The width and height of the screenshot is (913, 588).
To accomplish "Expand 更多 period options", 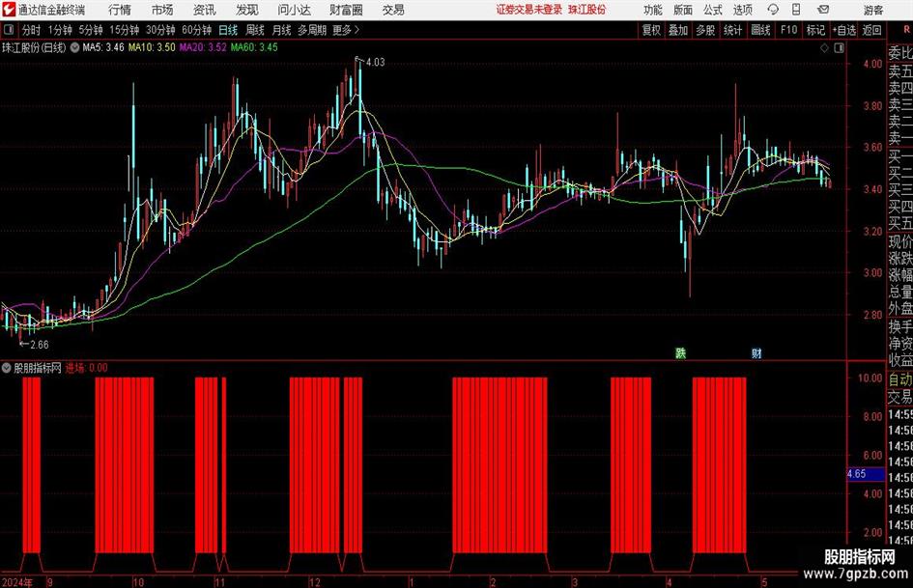I will [346, 30].
